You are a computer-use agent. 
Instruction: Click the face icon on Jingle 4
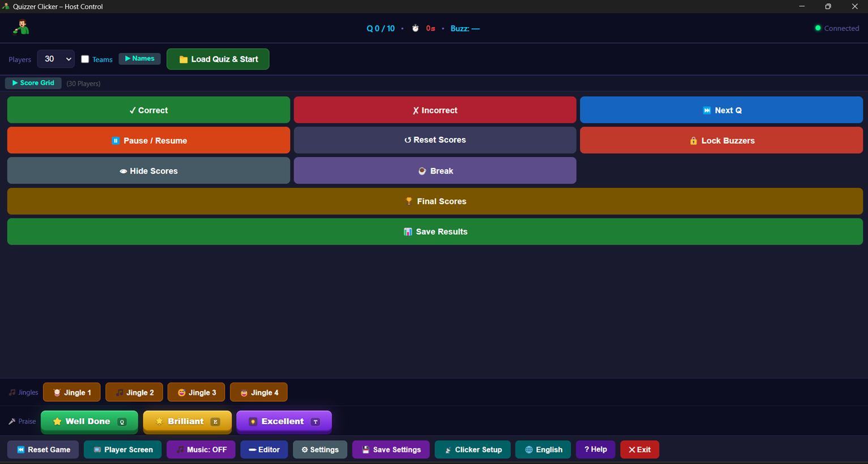point(244,392)
